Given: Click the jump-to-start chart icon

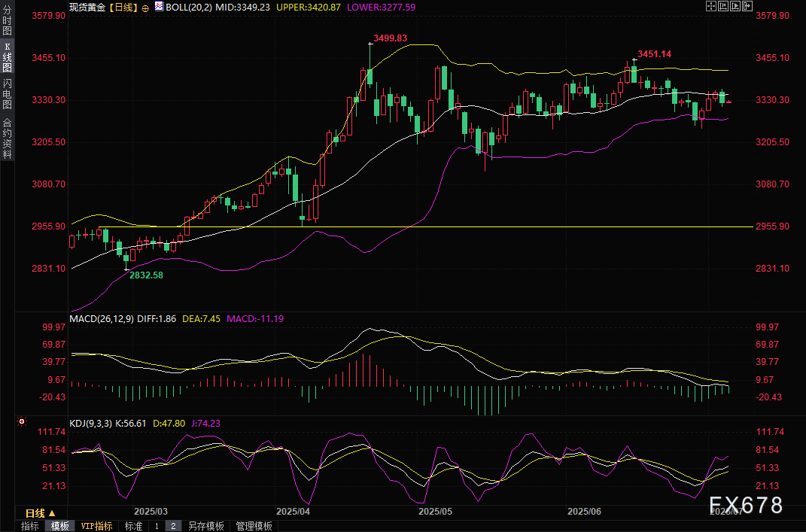Looking at the screenshot, I should (x=722, y=6).
